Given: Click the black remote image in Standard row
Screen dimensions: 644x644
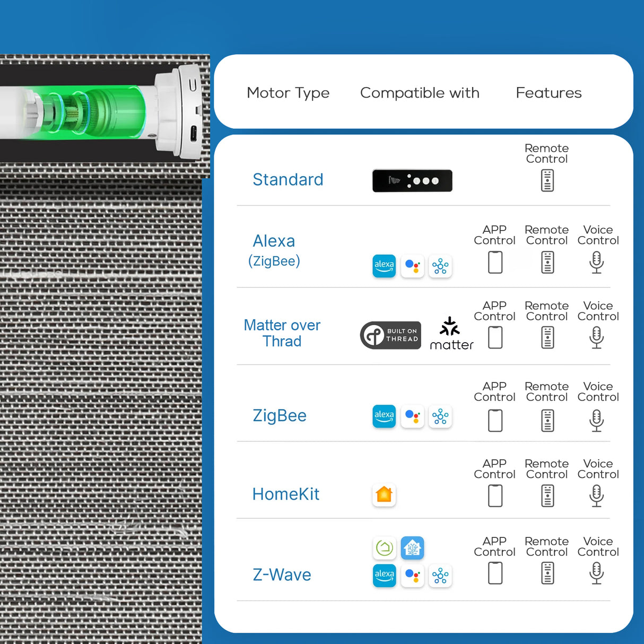Looking at the screenshot, I should point(412,180).
